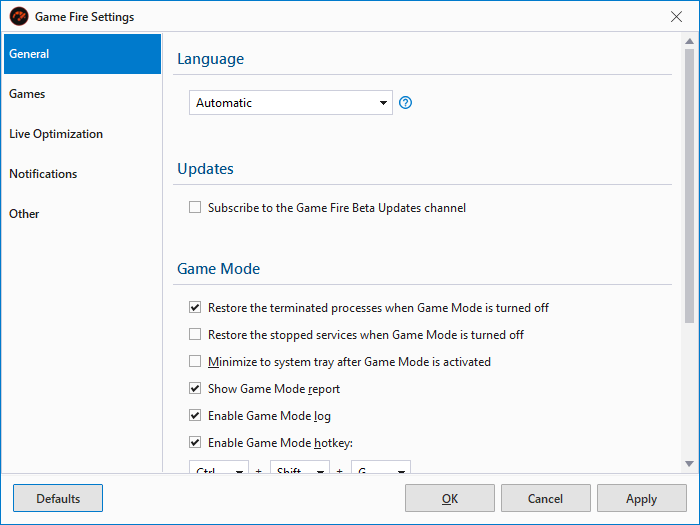Check restore stopped services option

[195, 334]
